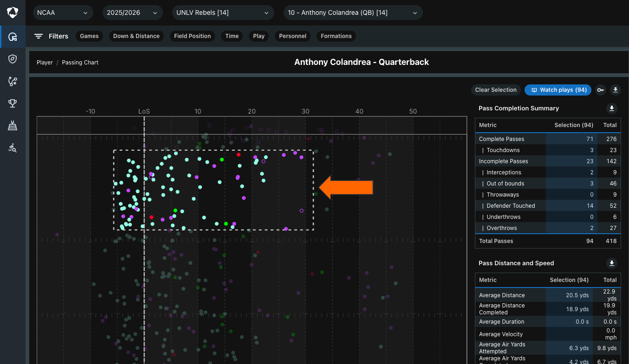
Task: Click the Underthrows row label
Action: click(504, 217)
